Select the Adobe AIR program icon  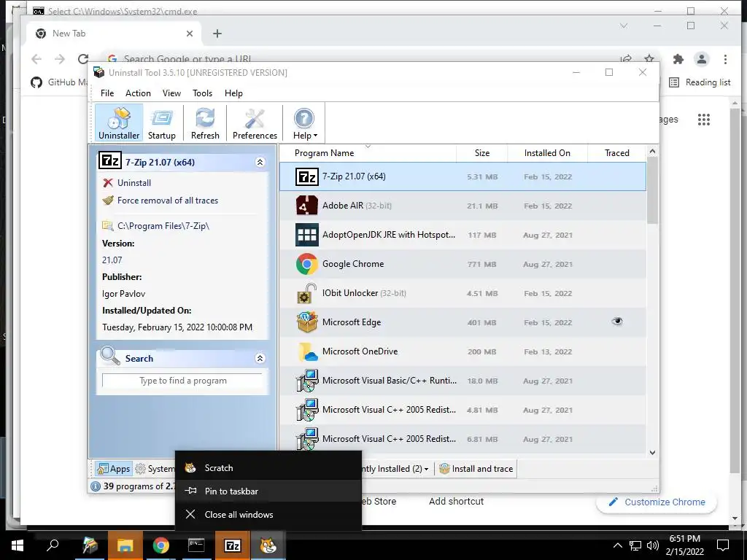tap(307, 206)
